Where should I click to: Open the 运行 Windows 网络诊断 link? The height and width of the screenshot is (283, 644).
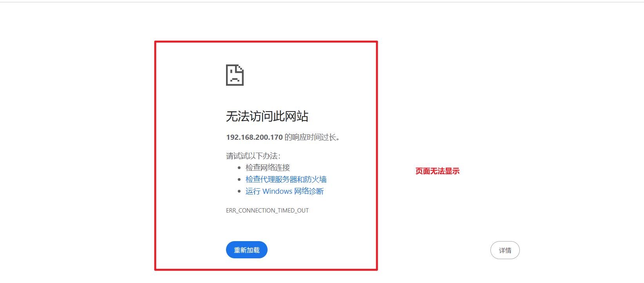[284, 191]
